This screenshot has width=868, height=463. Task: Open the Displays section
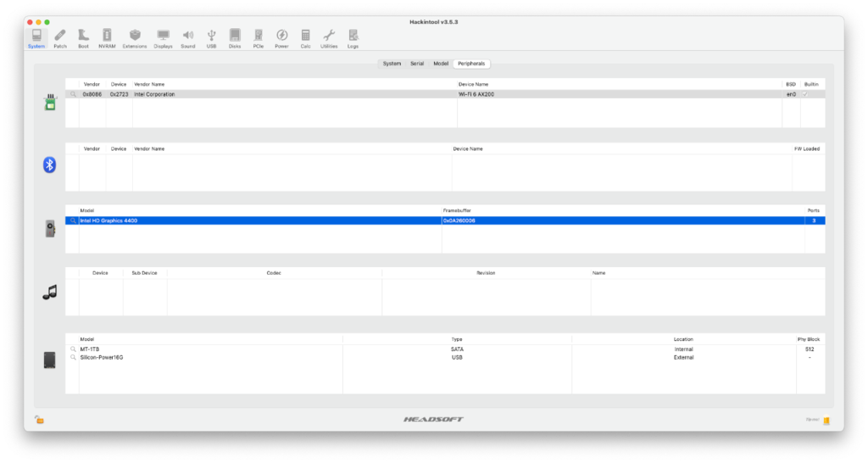coord(164,39)
